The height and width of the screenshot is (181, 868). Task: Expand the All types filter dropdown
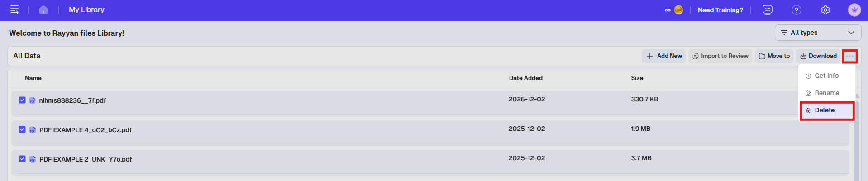tap(818, 33)
